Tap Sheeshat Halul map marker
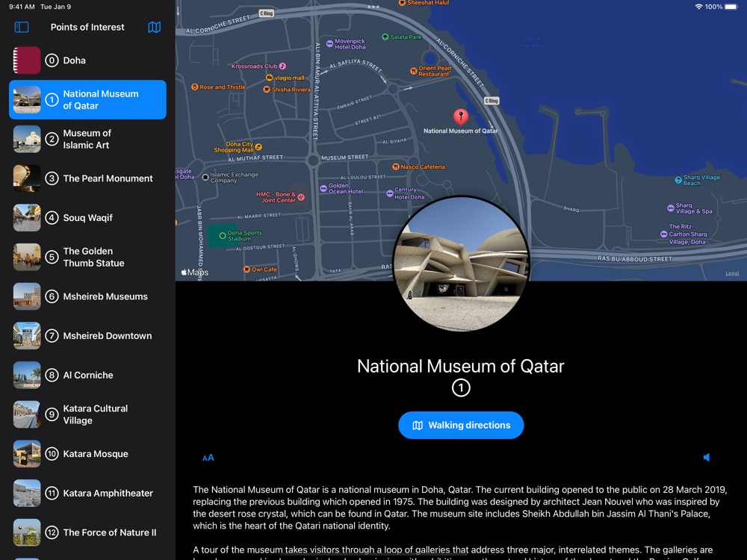Screen dimensions: 747x560 (402, 2)
